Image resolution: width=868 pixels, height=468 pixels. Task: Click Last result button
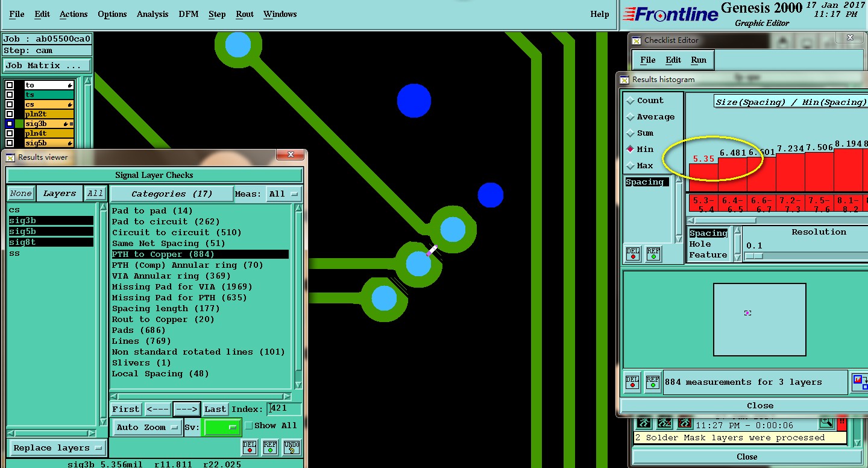coord(215,409)
